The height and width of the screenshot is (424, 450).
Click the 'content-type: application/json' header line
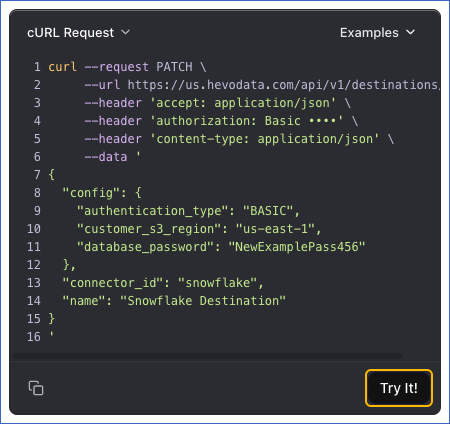point(239,139)
